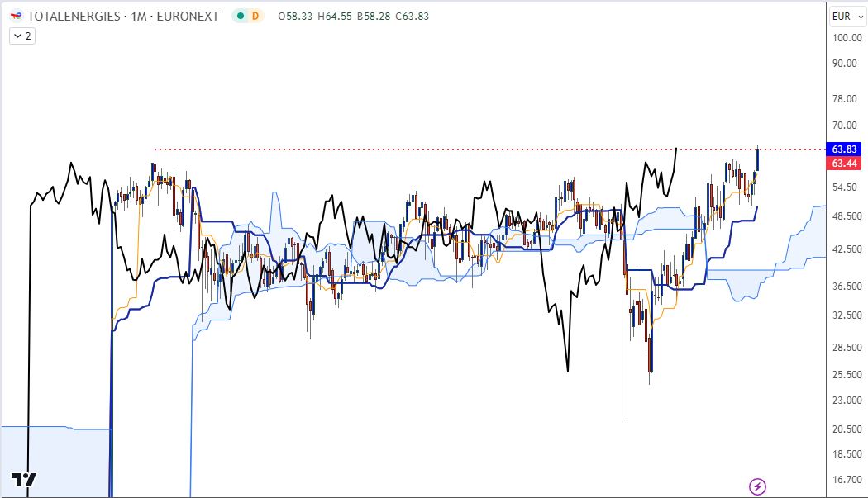868x498 pixels.
Task: Click the close value C63.83
Action: click(x=412, y=16)
